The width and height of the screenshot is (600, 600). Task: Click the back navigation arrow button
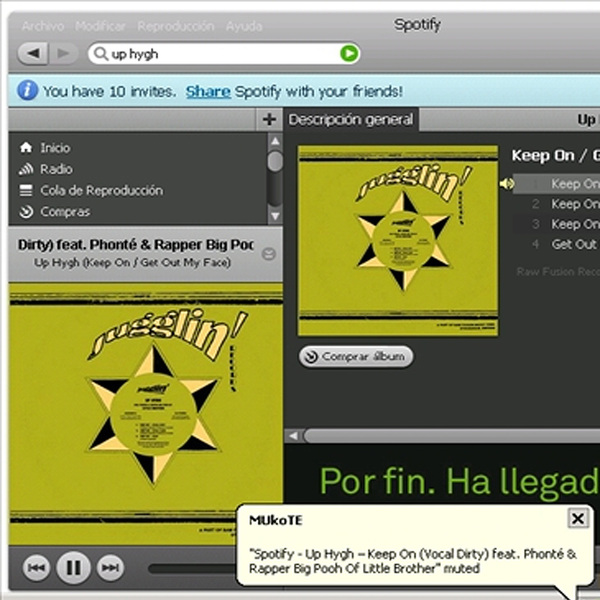(x=33, y=54)
